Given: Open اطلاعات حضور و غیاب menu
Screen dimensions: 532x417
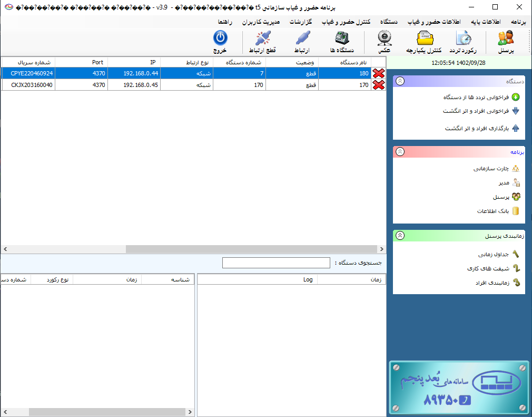Looking at the screenshot, I should 434,22.
